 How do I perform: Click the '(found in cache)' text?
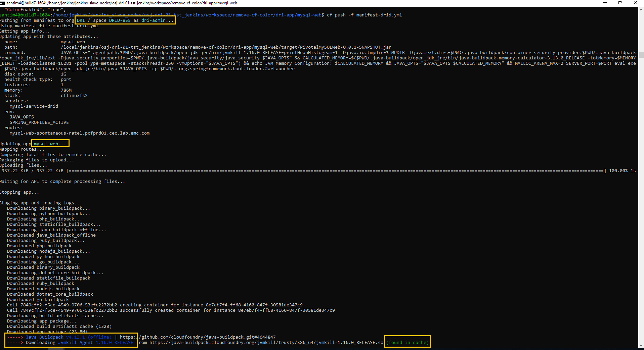407,343
